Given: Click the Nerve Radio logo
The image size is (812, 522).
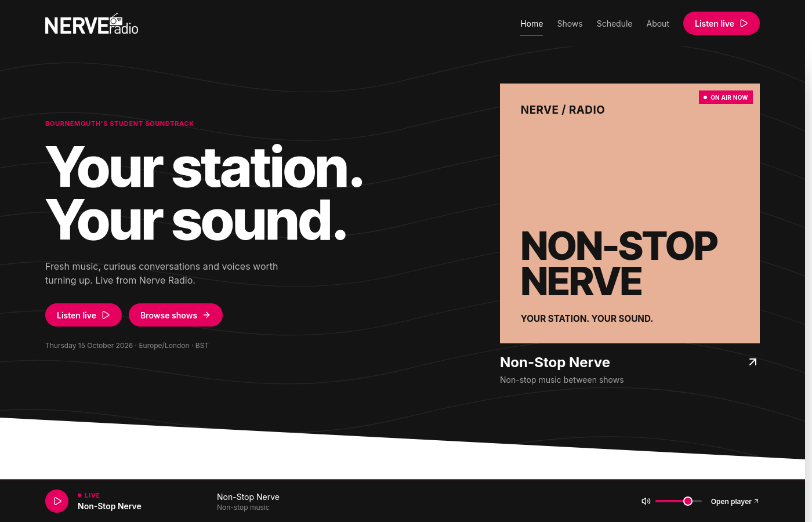Looking at the screenshot, I should tap(92, 24).
